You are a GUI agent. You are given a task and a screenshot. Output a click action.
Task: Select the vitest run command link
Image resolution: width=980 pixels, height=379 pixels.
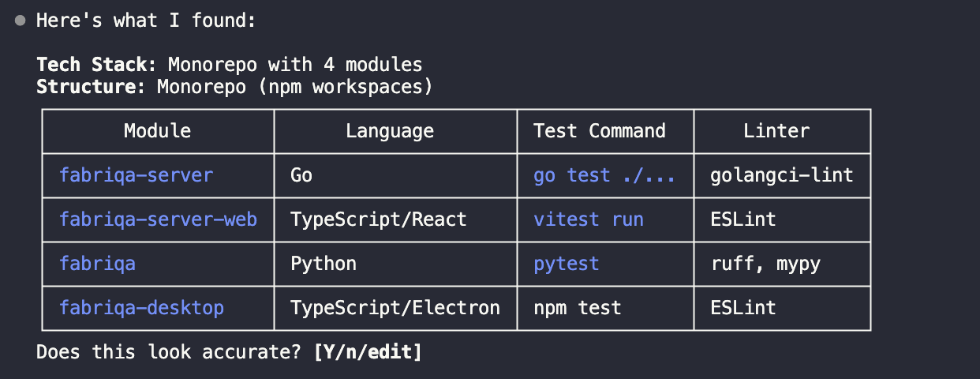pos(589,219)
